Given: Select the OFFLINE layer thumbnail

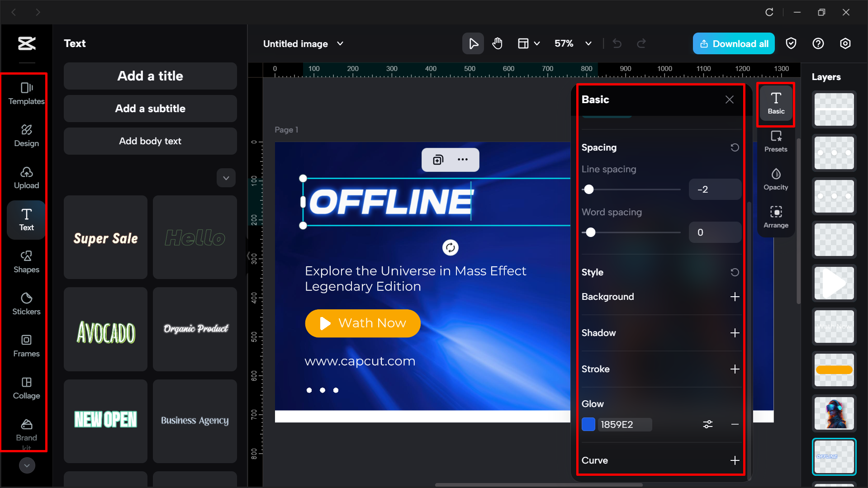Looking at the screenshot, I should pos(834,456).
